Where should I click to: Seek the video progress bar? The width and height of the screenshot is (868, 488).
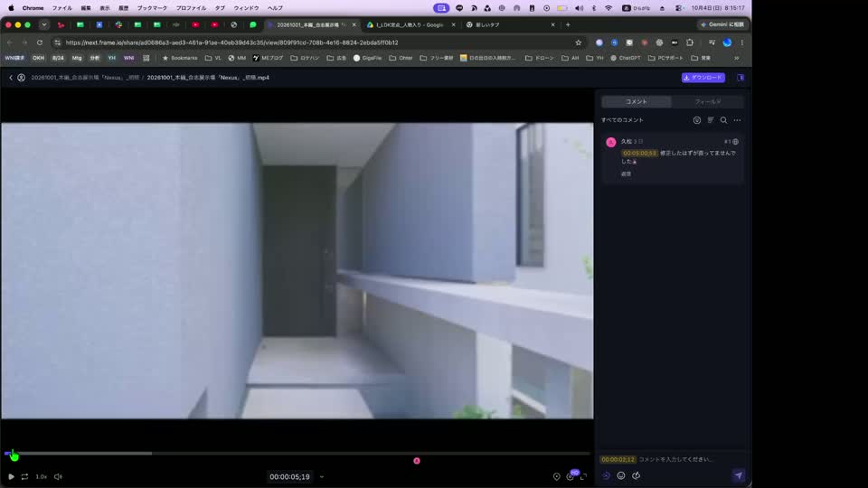click(x=299, y=453)
